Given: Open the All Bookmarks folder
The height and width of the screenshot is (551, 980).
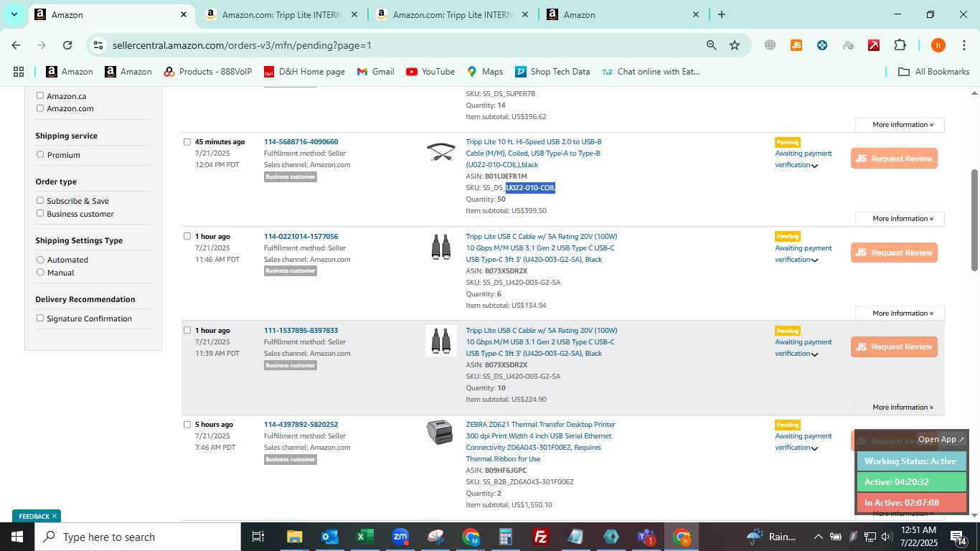Looking at the screenshot, I should [x=934, y=72].
